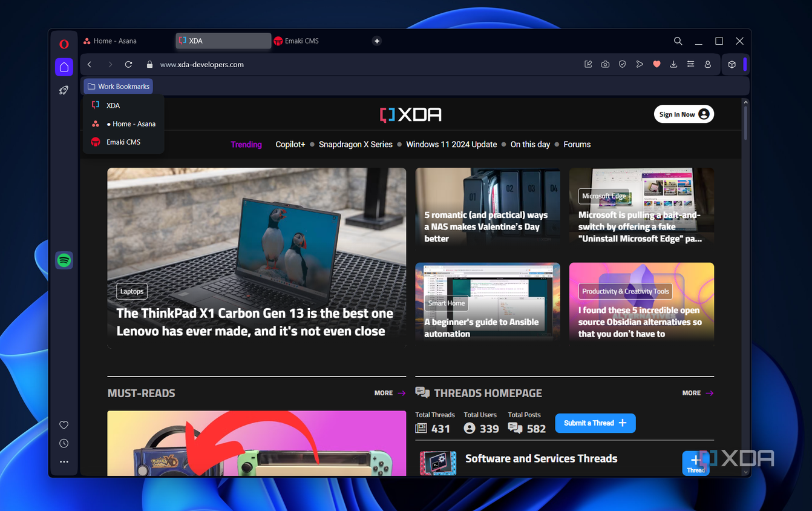Click the Sign In Now button
Image resolution: width=812 pixels, height=511 pixels.
pos(684,114)
